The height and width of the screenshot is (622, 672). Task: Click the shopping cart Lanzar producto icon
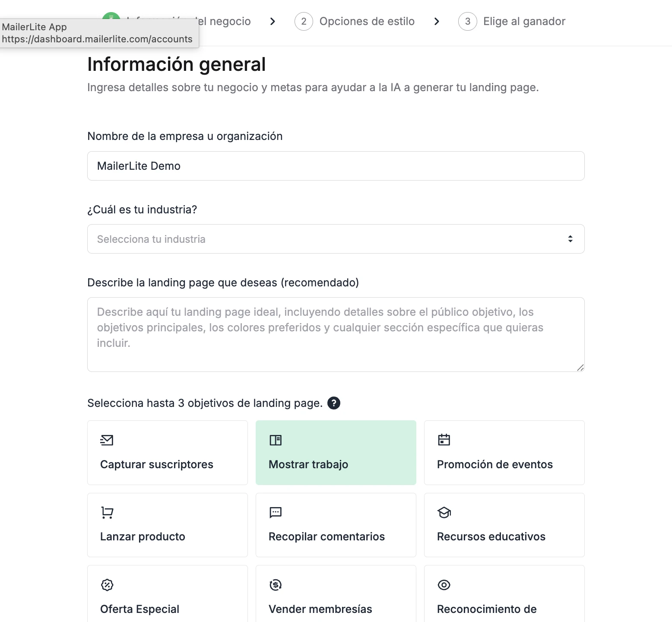[106, 513]
